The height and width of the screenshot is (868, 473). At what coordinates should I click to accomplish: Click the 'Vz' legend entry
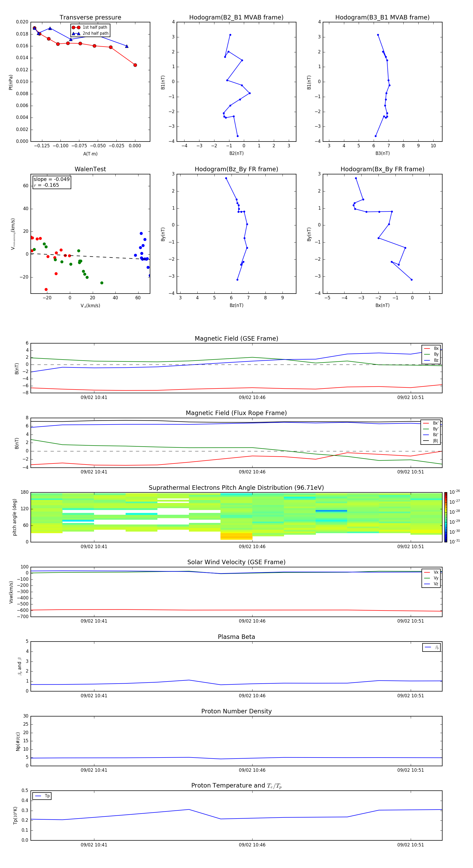(x=431, y=584)
